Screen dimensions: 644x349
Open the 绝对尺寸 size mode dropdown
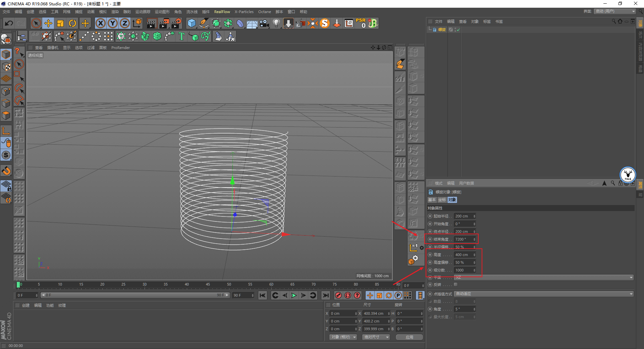376,337
